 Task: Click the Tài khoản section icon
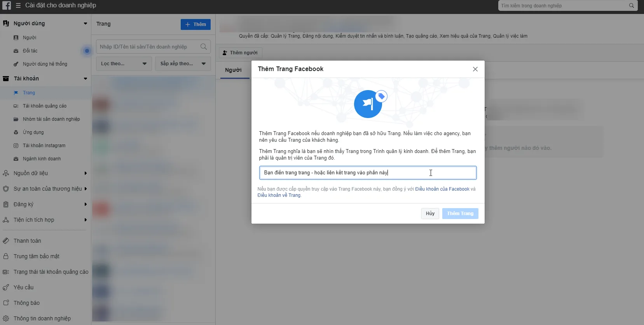click(x=6, y=78)
